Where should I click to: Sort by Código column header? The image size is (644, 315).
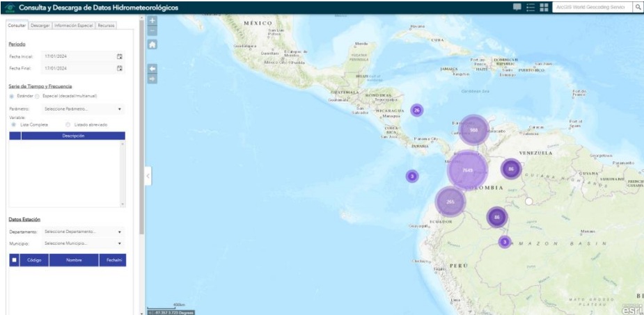tap(34, 260)
